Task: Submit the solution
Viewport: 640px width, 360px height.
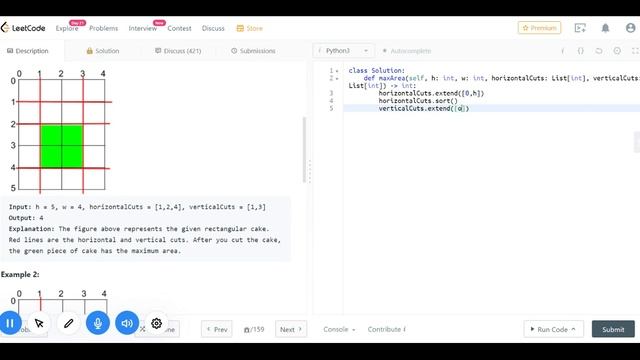Action: pos(613,329)
